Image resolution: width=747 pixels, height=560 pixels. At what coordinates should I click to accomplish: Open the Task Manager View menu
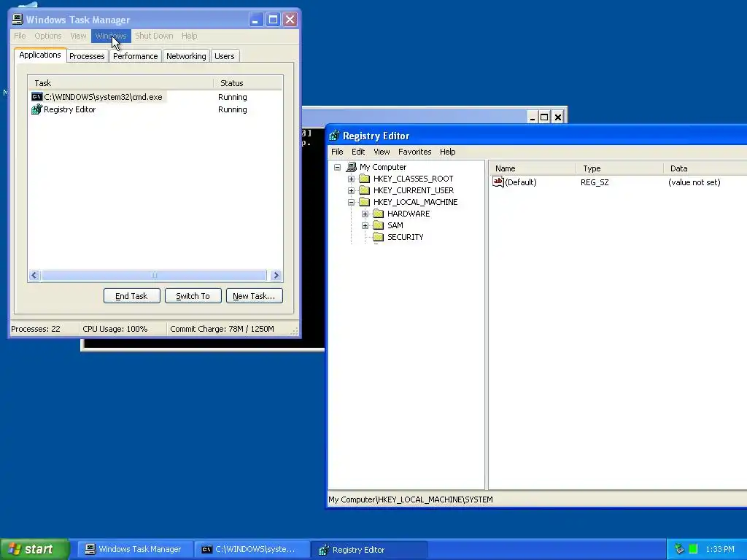point(78,36)
